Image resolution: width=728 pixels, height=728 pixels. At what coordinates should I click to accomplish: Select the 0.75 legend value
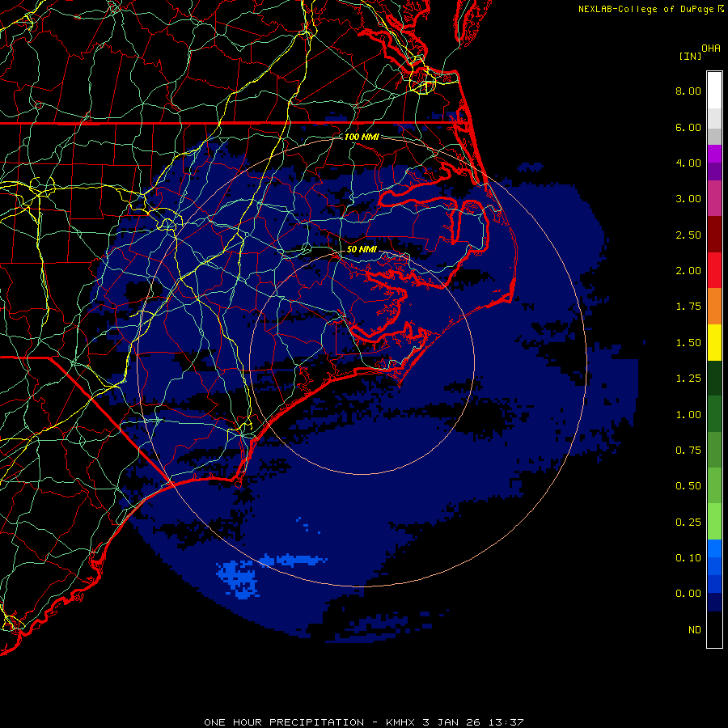[x=688, y=451]
